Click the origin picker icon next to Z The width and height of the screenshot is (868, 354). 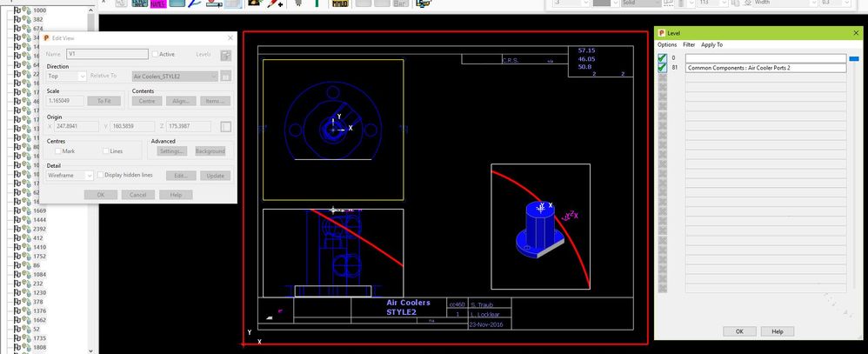coord(226,127)
